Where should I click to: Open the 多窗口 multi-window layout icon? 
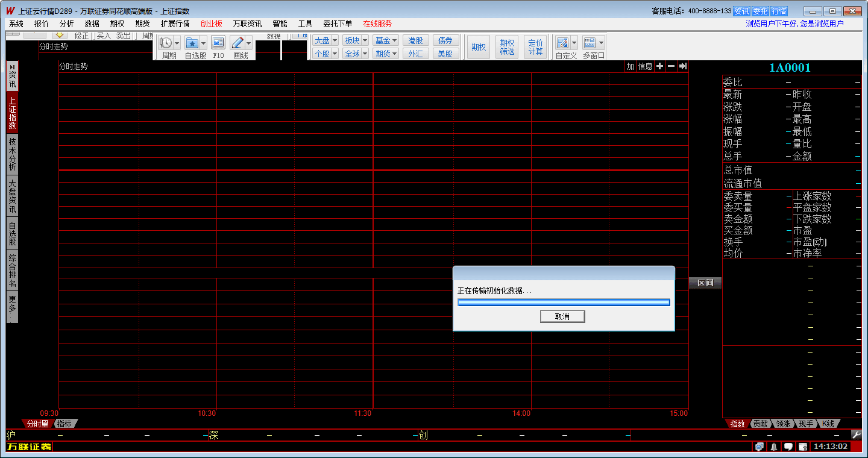pyautogui.click(x=590, y=43)
